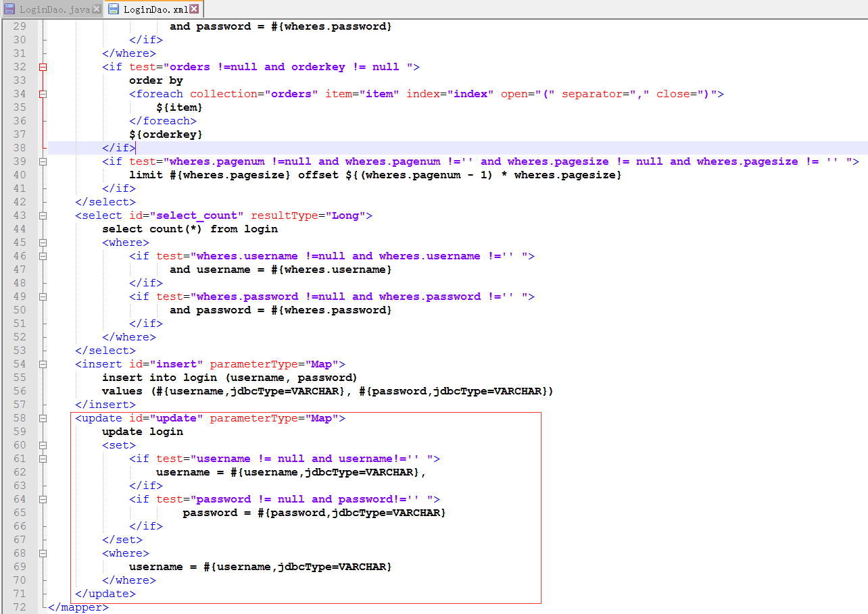Collapse the password test fold at line 64

(x=43, y=499)
